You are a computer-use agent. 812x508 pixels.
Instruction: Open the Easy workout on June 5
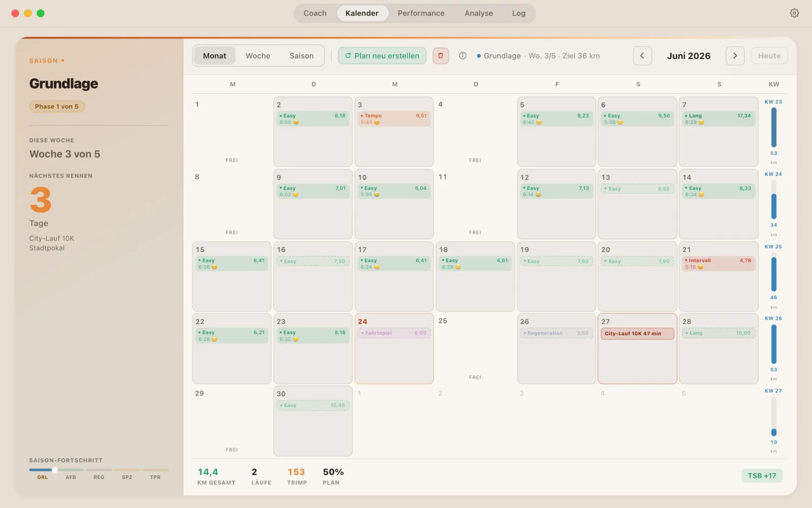click(x=556, y=119)
